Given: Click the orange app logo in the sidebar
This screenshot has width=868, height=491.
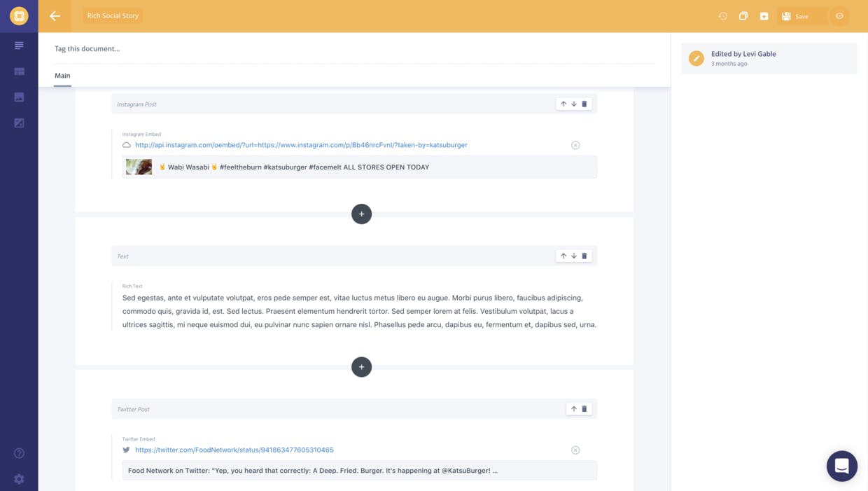Looking at the screenshot, I should click(x=19, y=16).
